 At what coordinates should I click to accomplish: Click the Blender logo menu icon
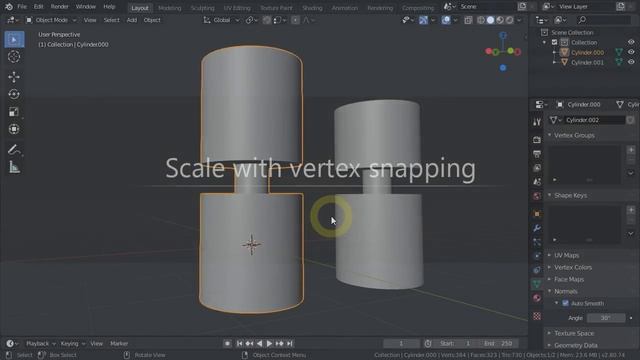coord(9,7)
